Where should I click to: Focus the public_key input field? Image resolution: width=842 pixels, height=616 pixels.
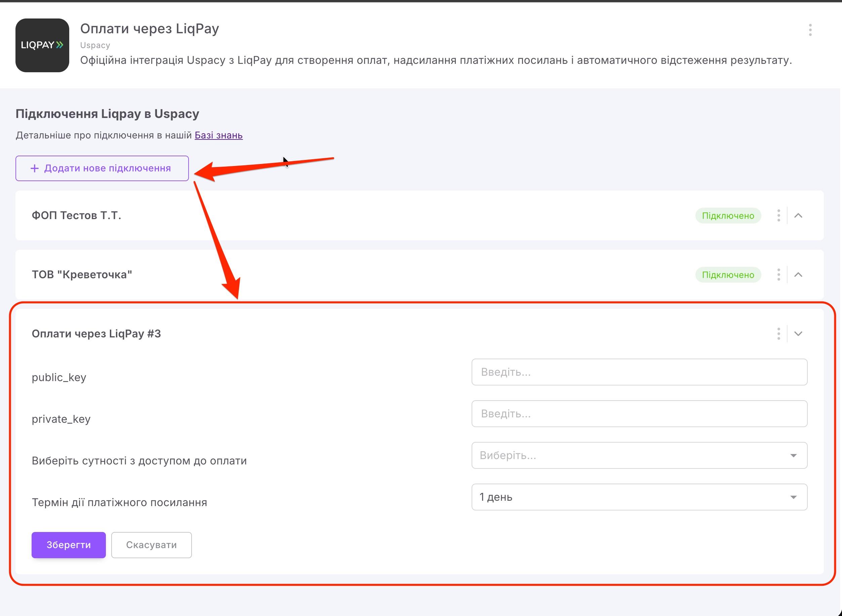click(639, 372)
